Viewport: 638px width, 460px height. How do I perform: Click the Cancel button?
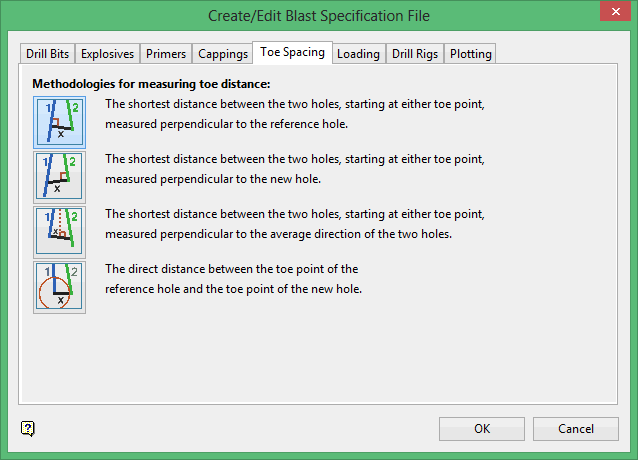576,429
